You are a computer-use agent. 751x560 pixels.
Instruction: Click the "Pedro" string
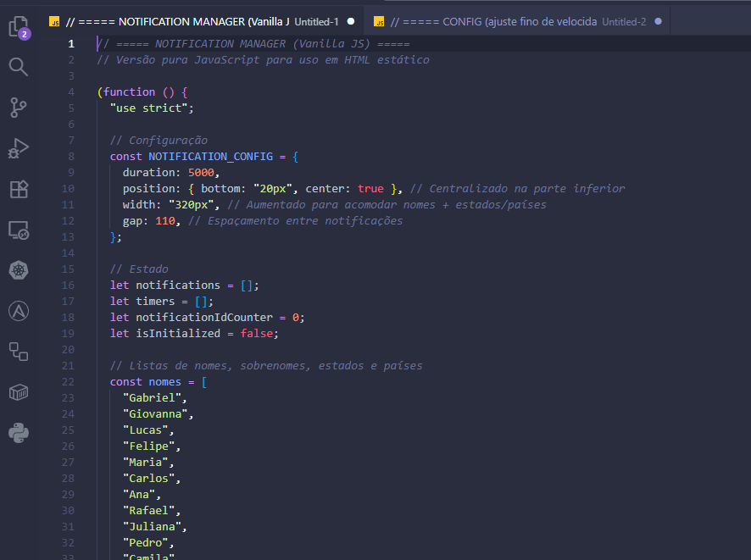pyautogui.click(x=146, y=543)
